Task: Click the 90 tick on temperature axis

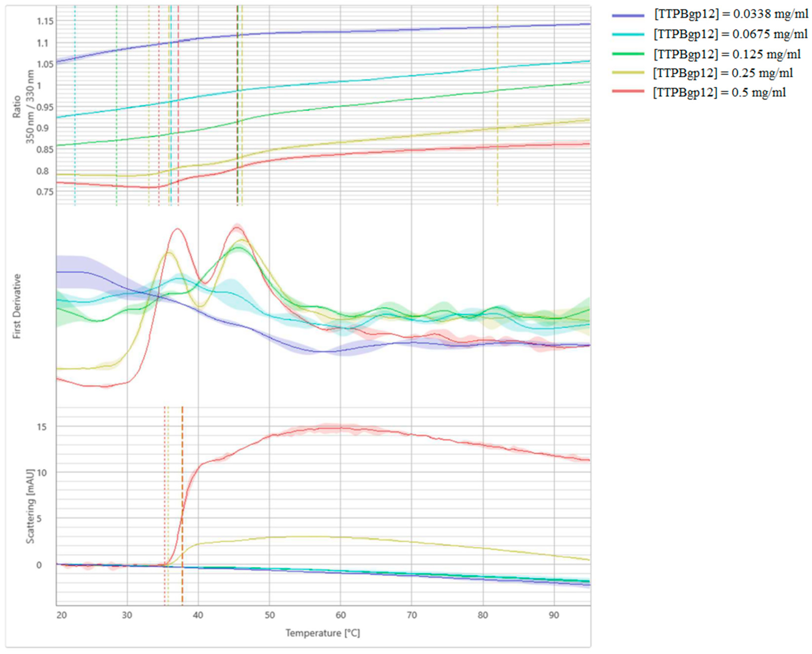Action: click(553, 615)
